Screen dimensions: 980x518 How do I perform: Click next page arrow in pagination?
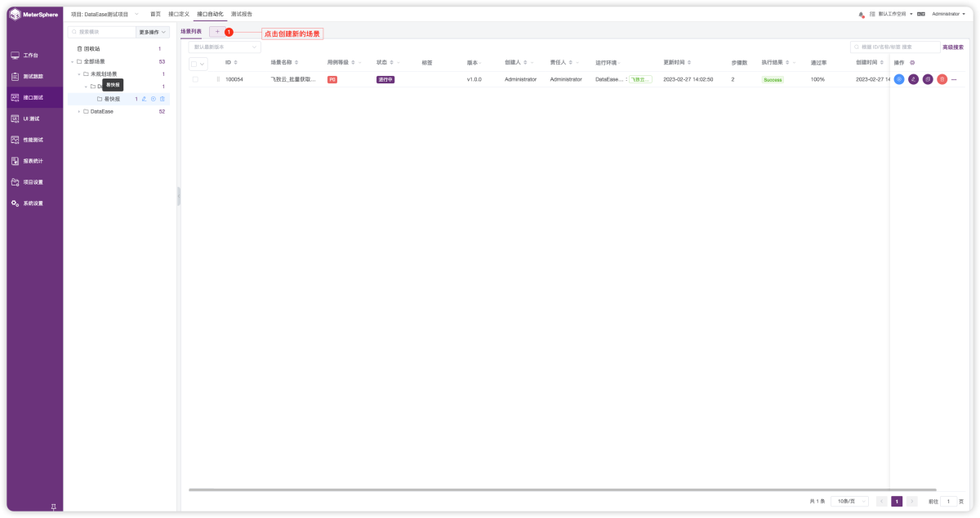point(911,501)
